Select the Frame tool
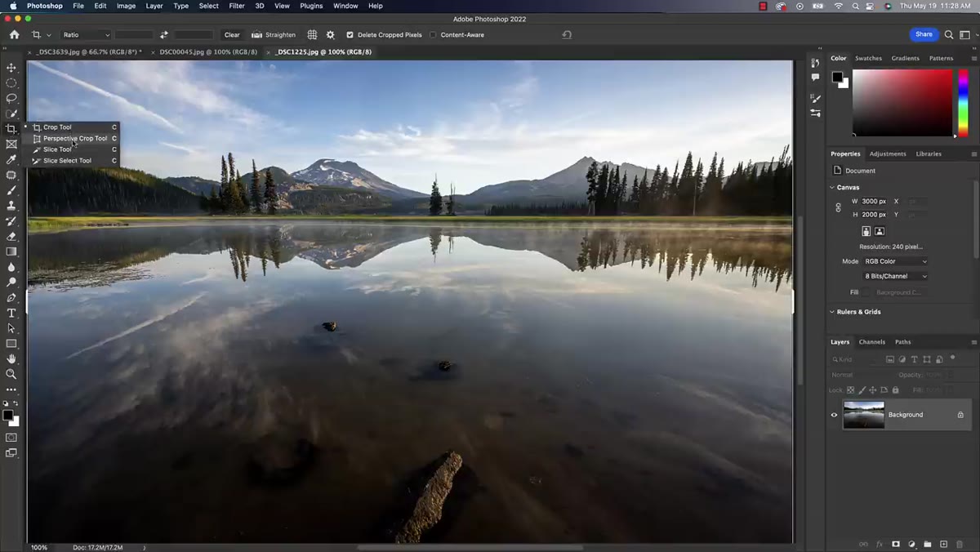 click(x=11, y=145)
